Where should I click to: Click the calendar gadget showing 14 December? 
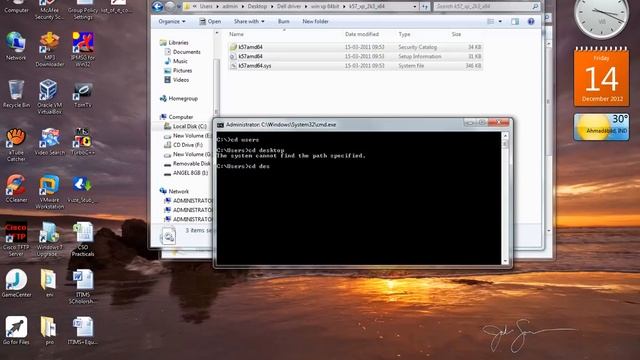(x=602, y=76)
